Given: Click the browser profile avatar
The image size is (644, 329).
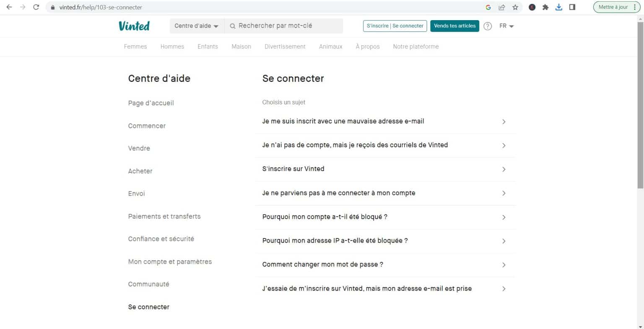Looking at the screenshot, I should 532,7.
